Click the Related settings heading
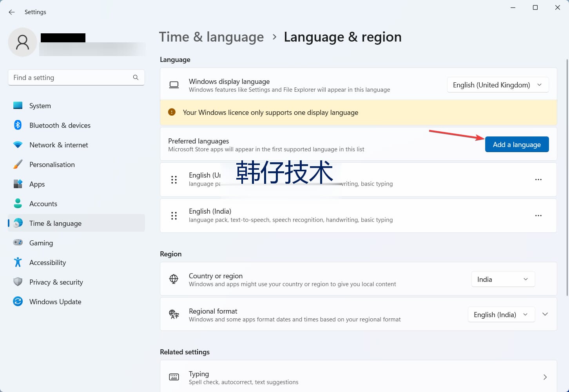569x392 pixels. click(x=185, y=352)
